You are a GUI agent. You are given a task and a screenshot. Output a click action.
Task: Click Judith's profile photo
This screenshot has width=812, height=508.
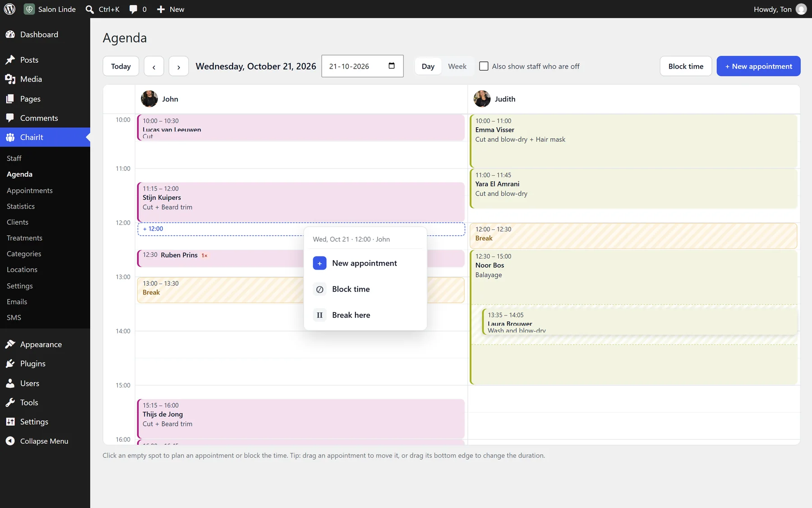coord(482,99)
